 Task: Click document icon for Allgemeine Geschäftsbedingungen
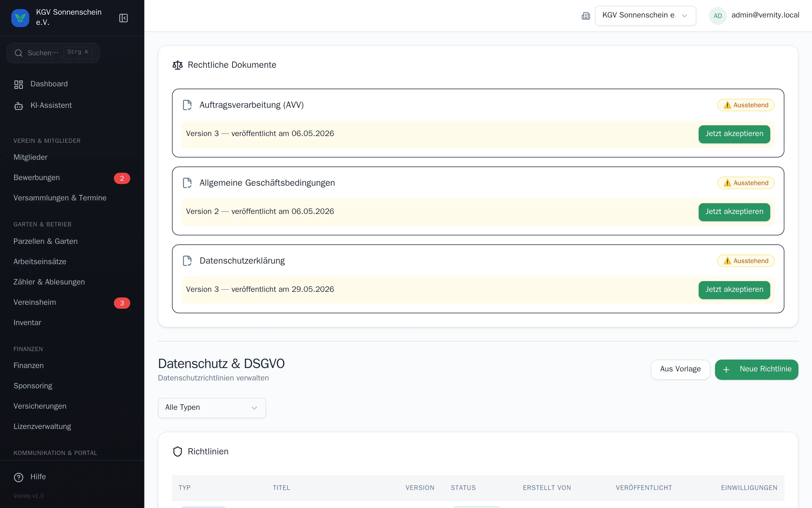click(x=187, y=183)
